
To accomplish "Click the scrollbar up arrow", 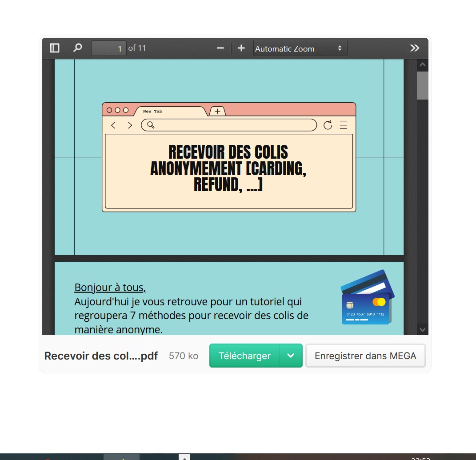I will (x=422, y=64).
